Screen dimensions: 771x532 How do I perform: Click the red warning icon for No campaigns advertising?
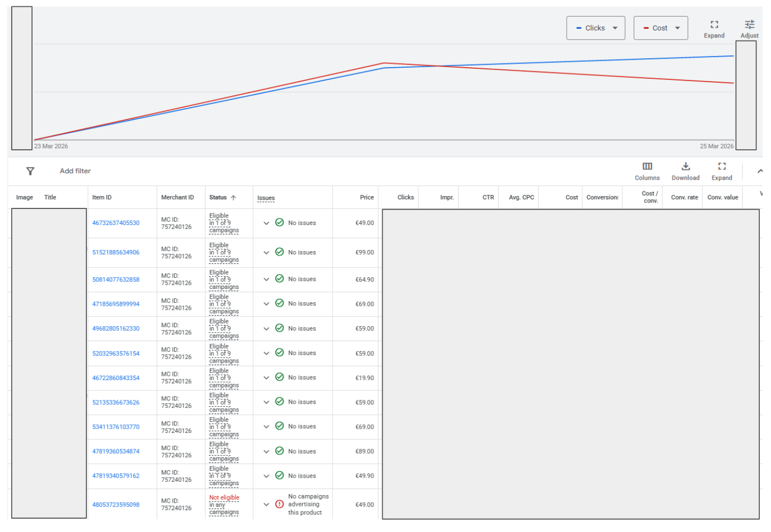coord(279,504)
